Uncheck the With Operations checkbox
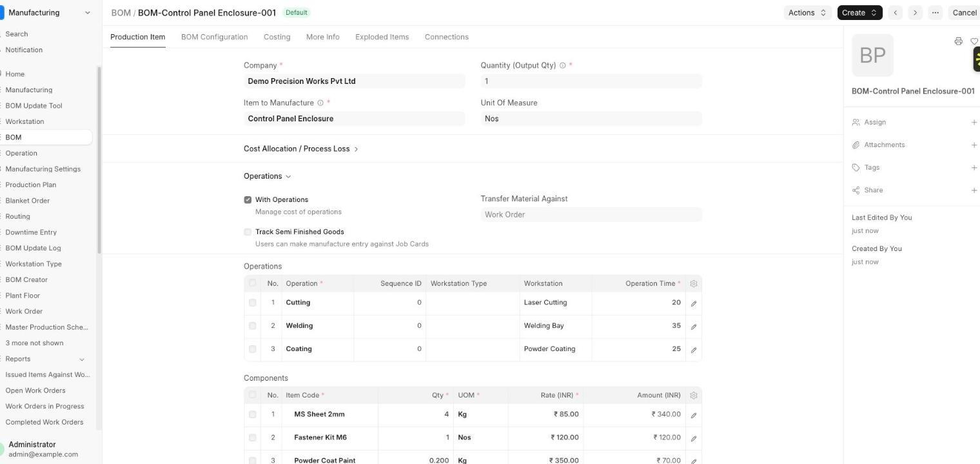The width and height of the screenshot is (980, 464). click(x=248, y=200)
